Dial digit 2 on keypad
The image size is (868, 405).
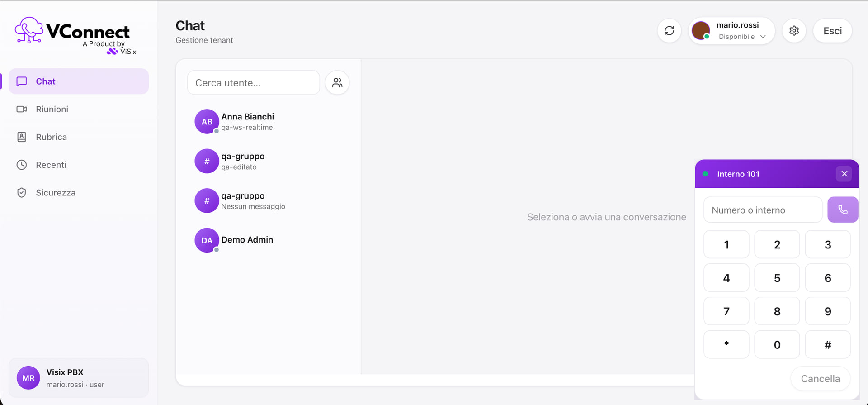777,244
